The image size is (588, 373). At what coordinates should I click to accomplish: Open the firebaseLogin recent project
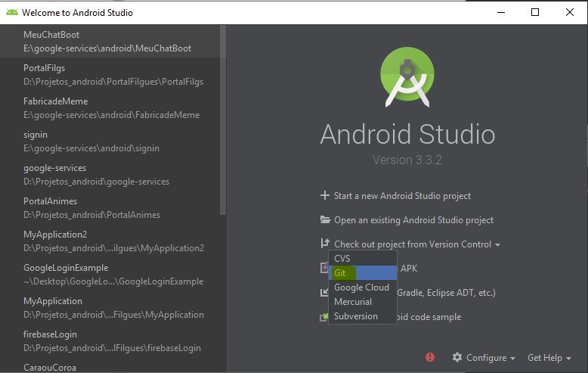tap(110, 341)
